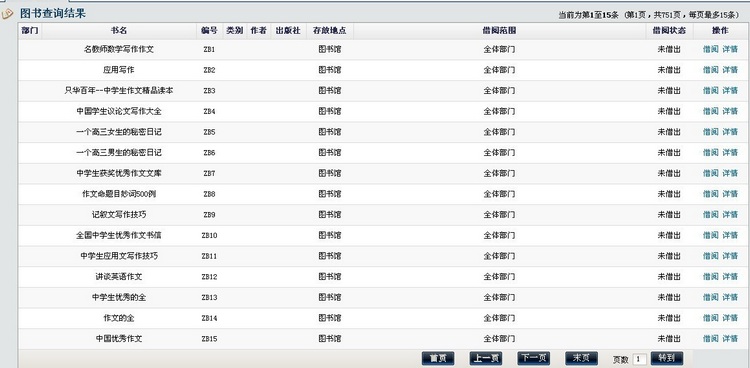750x368 pixels.
Task: Click the 借阅状态 column header
Action: tap(669, 31)
